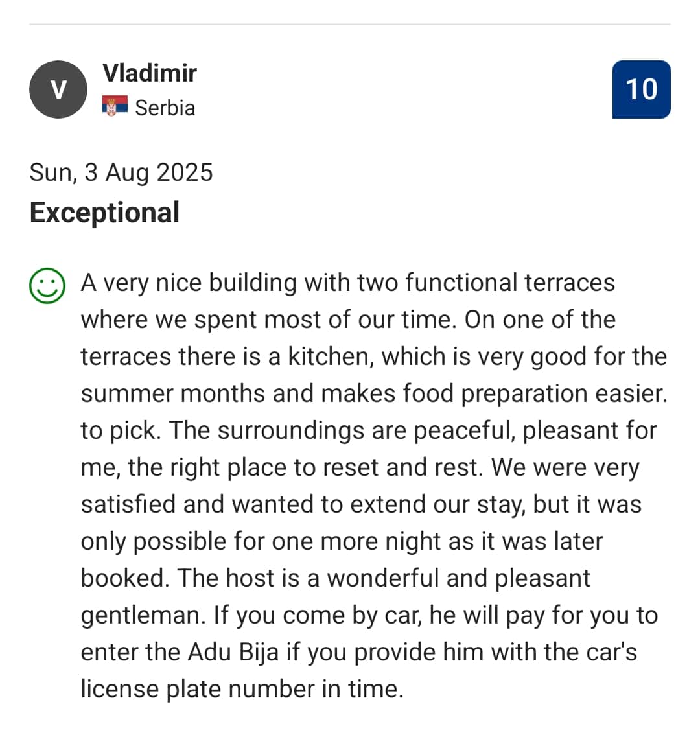
Task: Click the phrase "summer months"
Action: [x=172, y=393]
